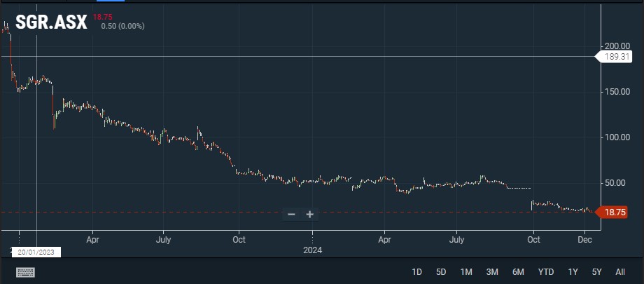
Task: Click the 2024 year axis label
Action: (313, 250)
